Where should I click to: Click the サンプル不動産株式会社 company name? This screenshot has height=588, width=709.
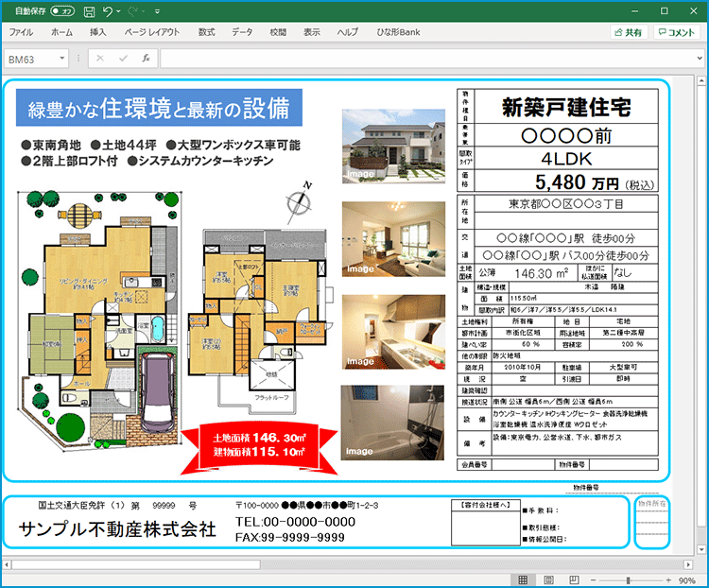pos(117,529)
